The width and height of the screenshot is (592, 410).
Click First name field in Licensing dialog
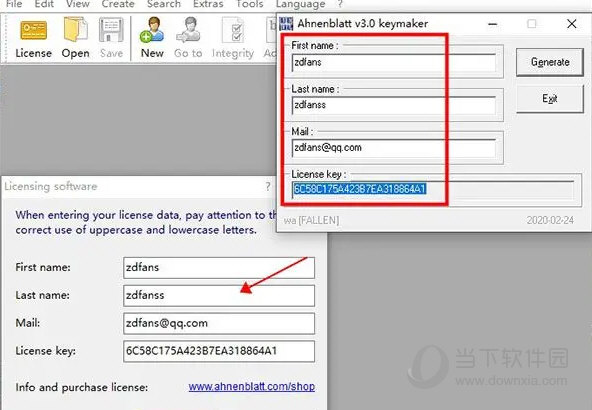[219, 268]
